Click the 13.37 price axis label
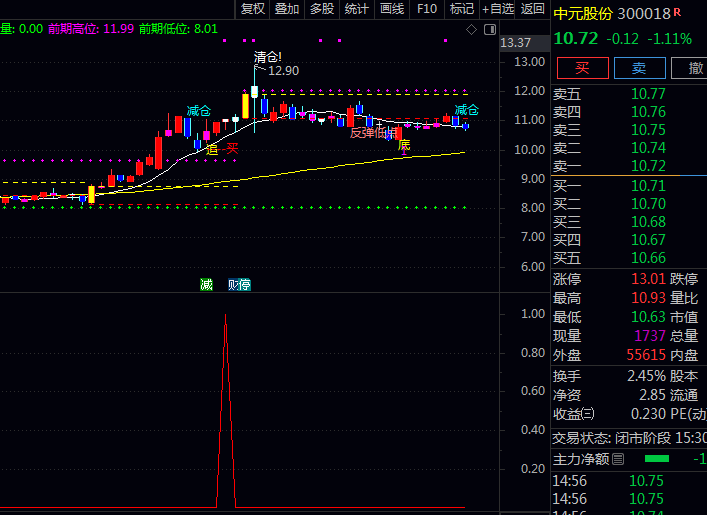Image resolution: width=707 pixels, height=515 pixels. pos(515,43)
